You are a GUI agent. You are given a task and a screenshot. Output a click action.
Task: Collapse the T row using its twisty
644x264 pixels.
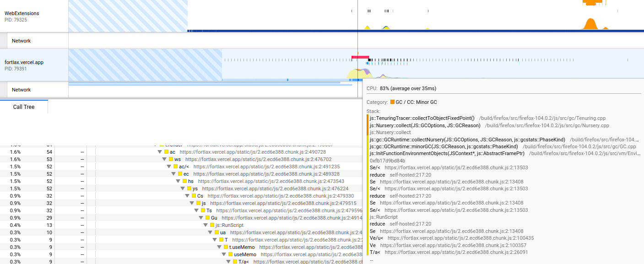coord(215,240)
